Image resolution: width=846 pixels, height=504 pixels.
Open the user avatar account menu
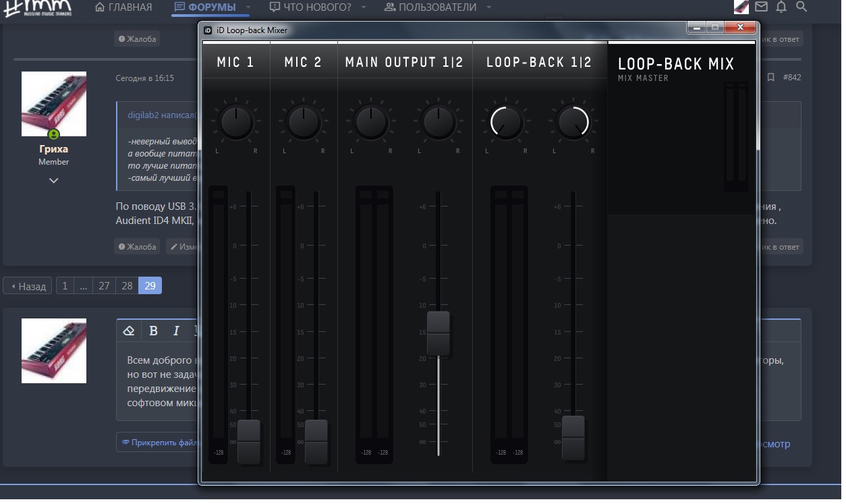[x=741, y=7]
